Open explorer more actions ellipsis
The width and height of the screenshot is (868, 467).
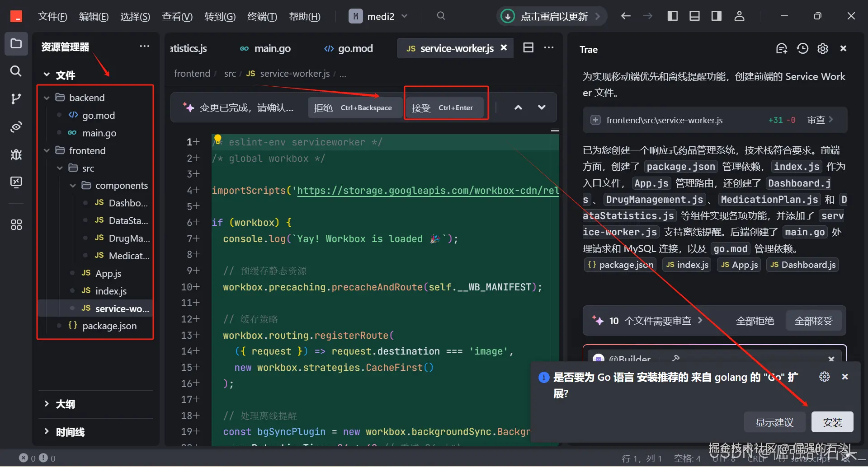tap(145, 46)
